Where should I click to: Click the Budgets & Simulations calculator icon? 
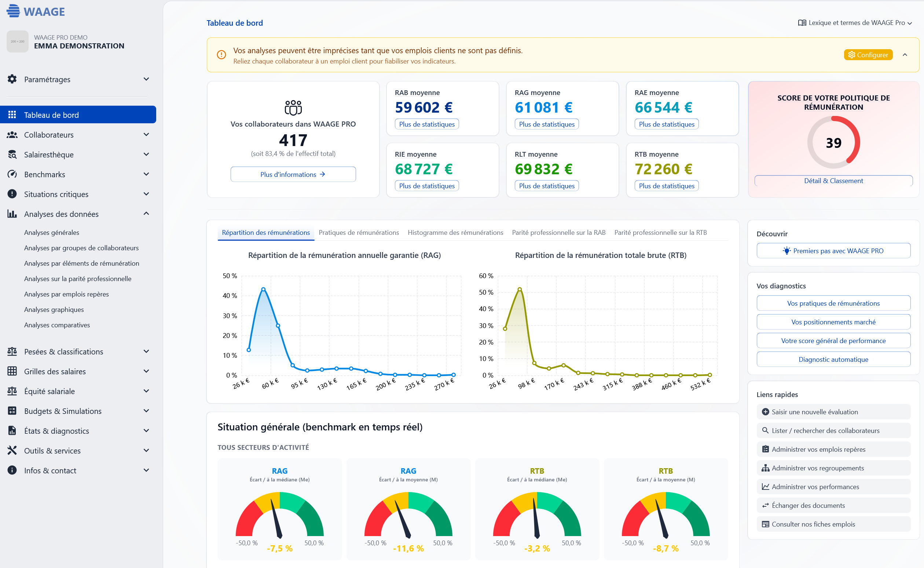[x=12, y=411]
